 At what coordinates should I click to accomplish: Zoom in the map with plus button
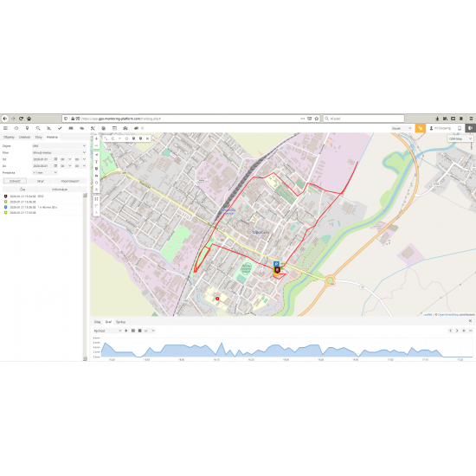(x=97, y=138)
